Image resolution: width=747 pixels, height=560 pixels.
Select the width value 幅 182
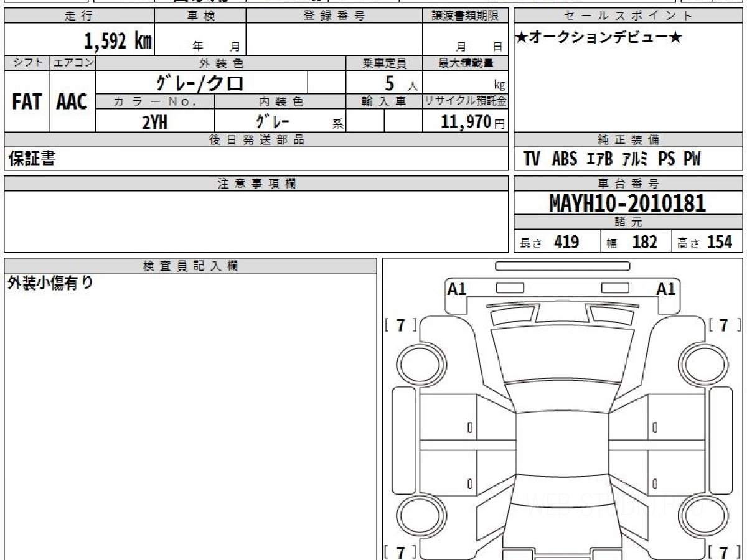[632, 242]
